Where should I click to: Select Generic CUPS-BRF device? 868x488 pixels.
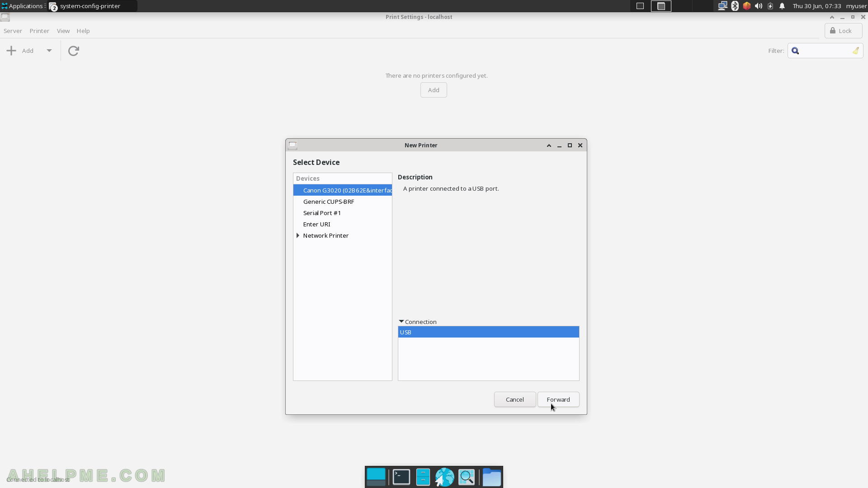[343, 202]
